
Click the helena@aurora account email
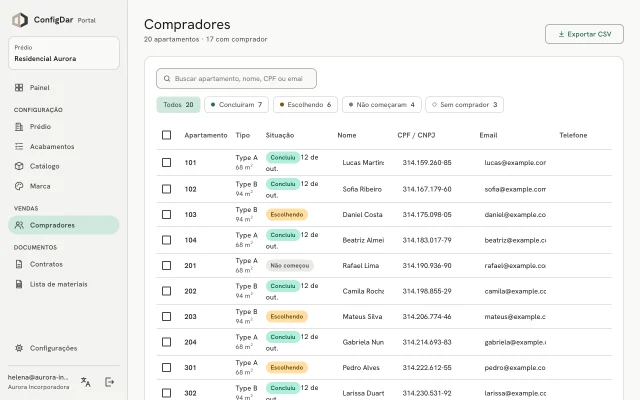pos(38,378)
